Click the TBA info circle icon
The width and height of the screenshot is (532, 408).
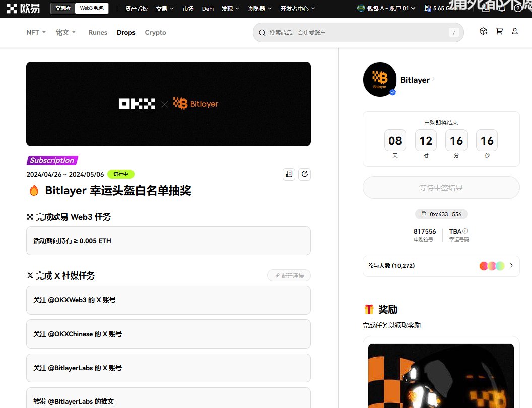coord(465,231)
